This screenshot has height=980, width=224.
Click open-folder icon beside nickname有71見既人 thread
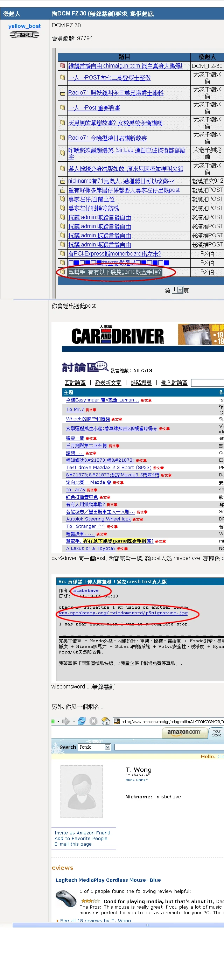pos(62,181)
